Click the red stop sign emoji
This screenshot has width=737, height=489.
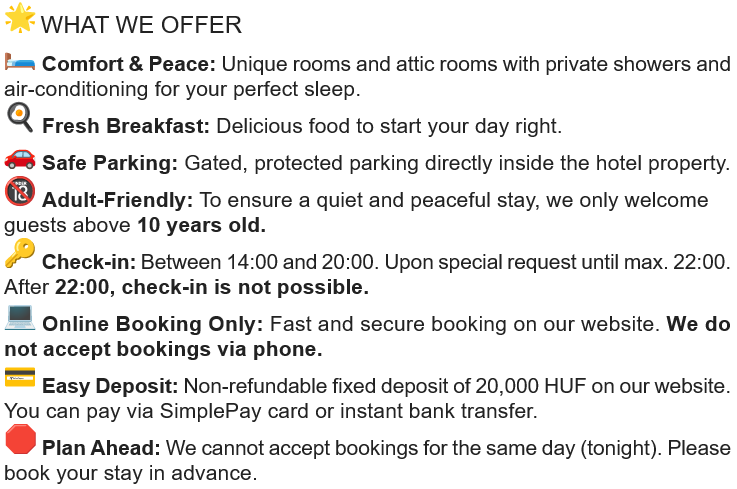20,439
